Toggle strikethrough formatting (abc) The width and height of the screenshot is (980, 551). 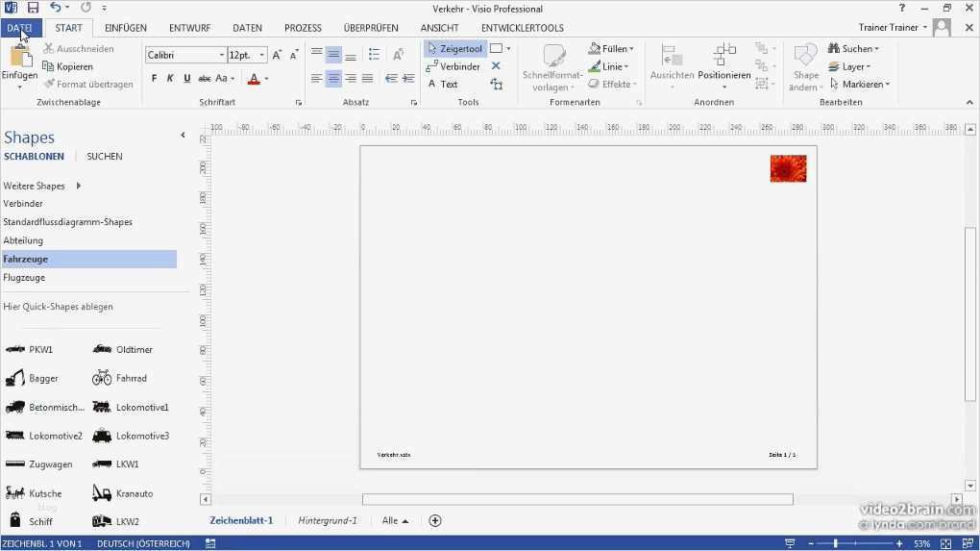point(205,79)
